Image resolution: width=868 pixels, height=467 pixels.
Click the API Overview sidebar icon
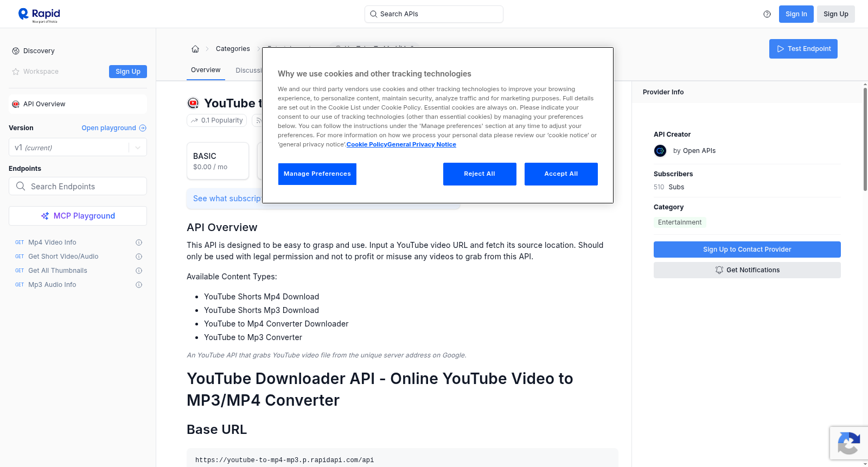click(16, 104)
